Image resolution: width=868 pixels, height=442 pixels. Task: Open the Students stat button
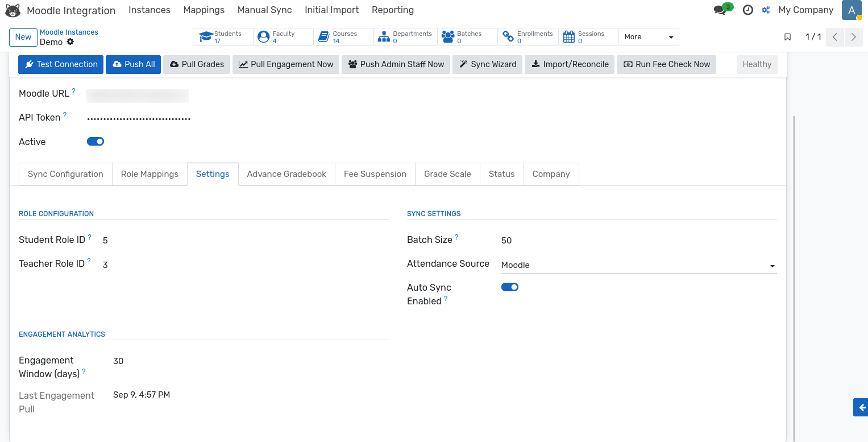click(x=223, y=37)
